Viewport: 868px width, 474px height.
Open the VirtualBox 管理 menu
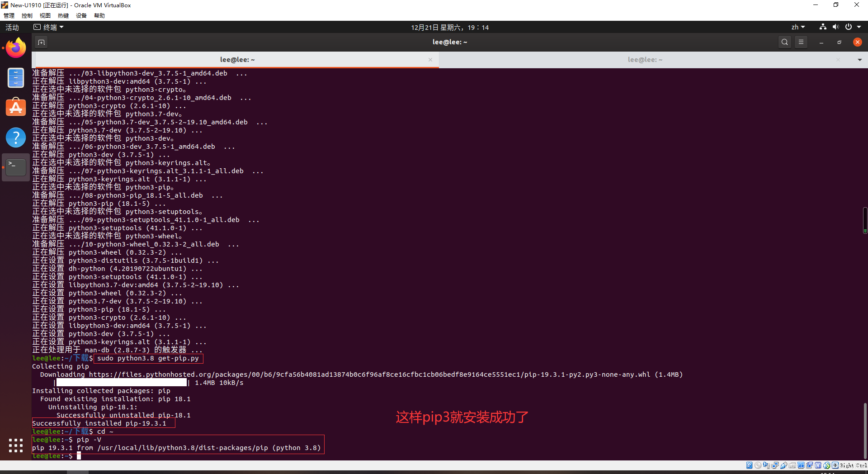(x=9, y=15)
